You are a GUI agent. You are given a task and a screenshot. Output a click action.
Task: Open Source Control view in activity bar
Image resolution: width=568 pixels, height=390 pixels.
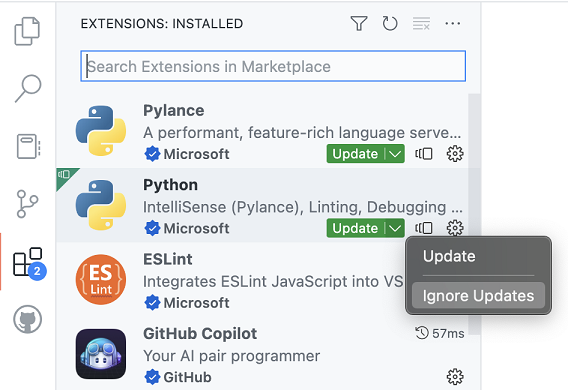click(28, 204)
